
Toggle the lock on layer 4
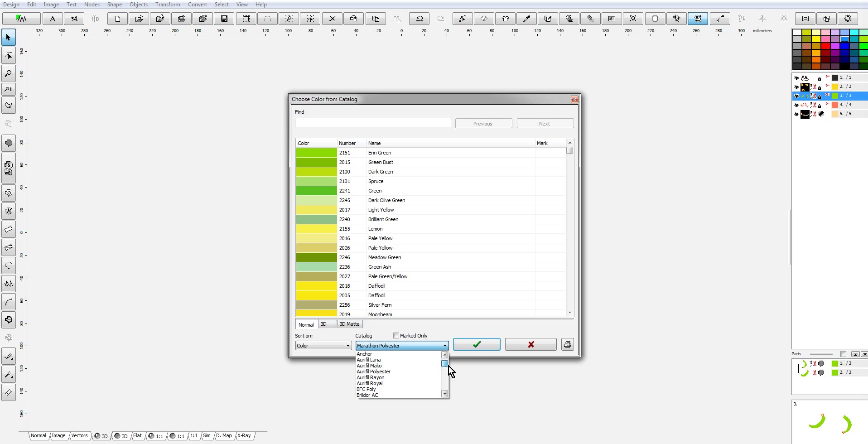820,105
